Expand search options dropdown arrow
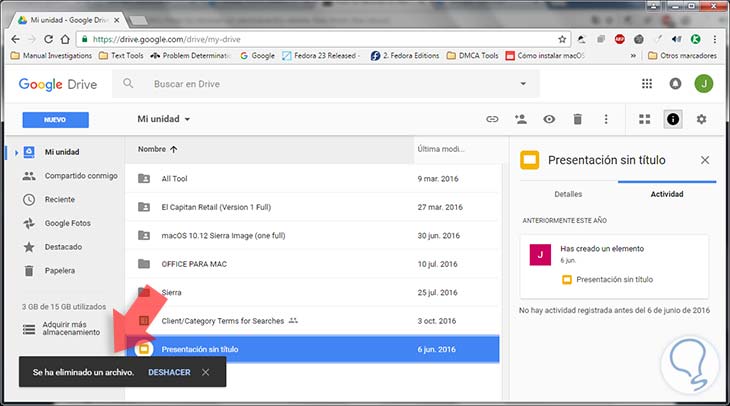The height and width of the screenshot is (406, 730). [523, 84]
